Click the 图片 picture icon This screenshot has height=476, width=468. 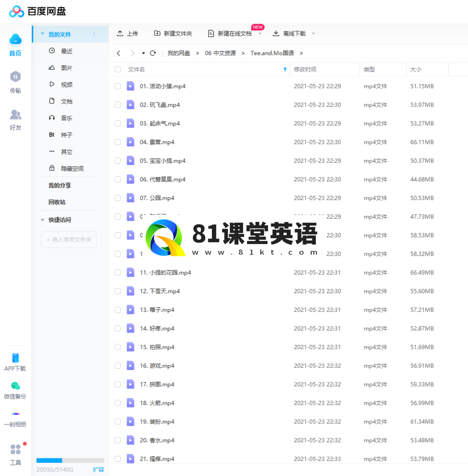(x=52, y=67)
